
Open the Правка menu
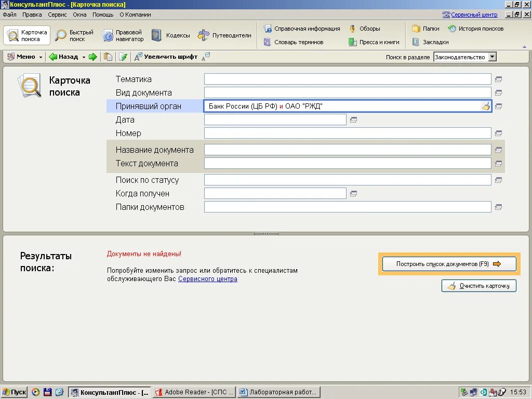tap(32, 15)
